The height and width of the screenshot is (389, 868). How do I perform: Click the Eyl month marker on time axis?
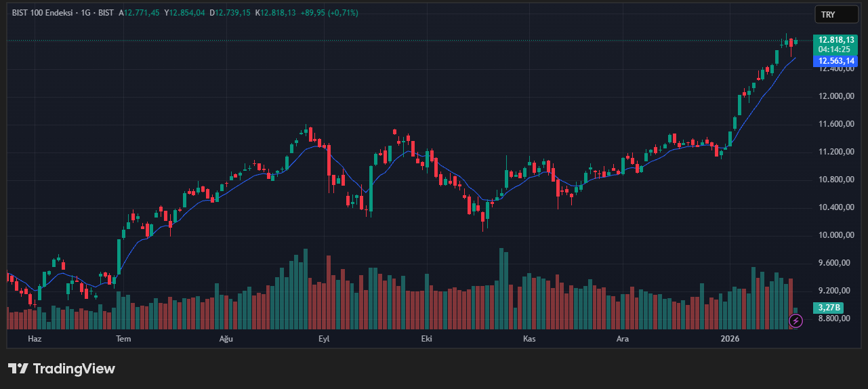pos(324,338)
